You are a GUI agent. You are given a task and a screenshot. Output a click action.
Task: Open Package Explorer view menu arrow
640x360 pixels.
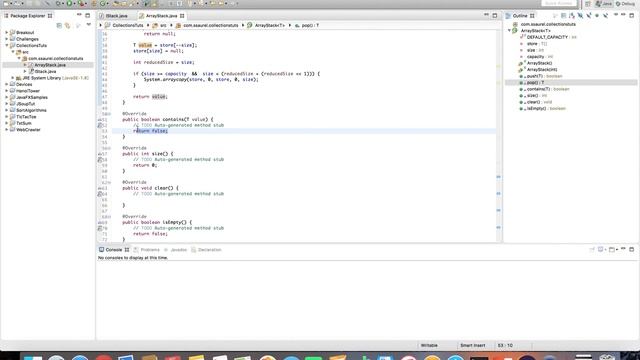click(x=89, y=25)
